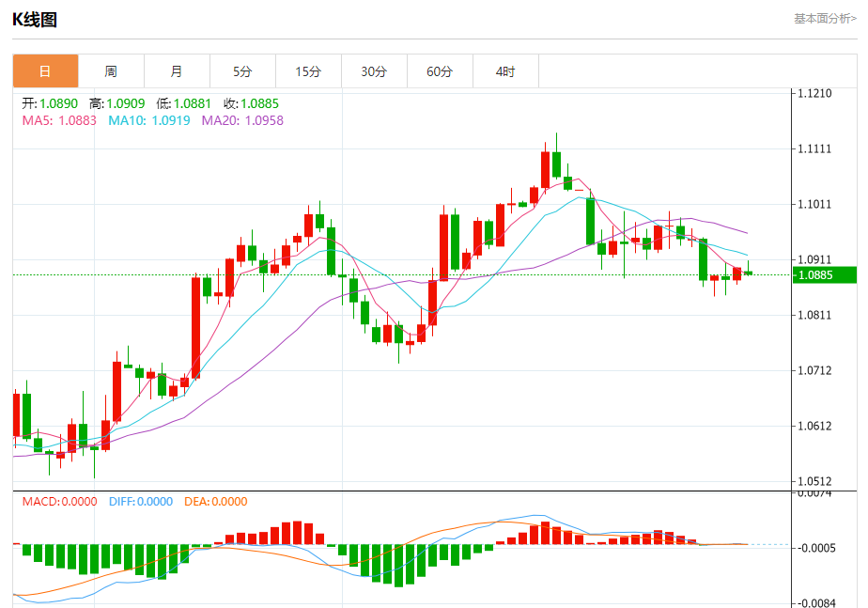This screenshot has height=608, width=868.
Task: Show the 60分 chart tab
Action: click(440, 71)
